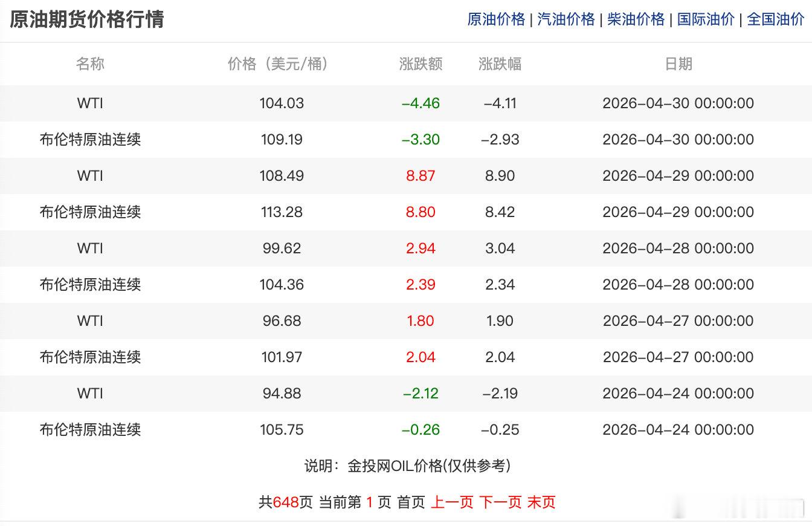
Task: Open the 原油价格 navigation link
Action: pyautogui.click(x=495, y=19)
